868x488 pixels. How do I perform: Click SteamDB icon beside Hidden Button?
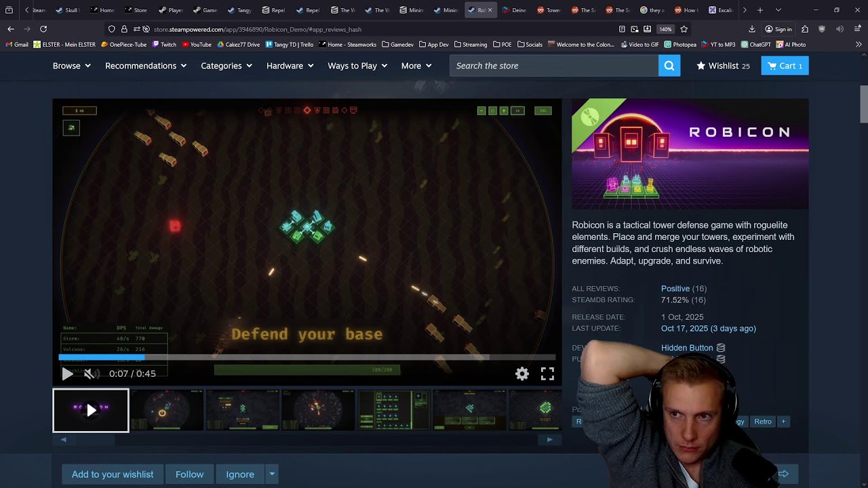(721, 348)
